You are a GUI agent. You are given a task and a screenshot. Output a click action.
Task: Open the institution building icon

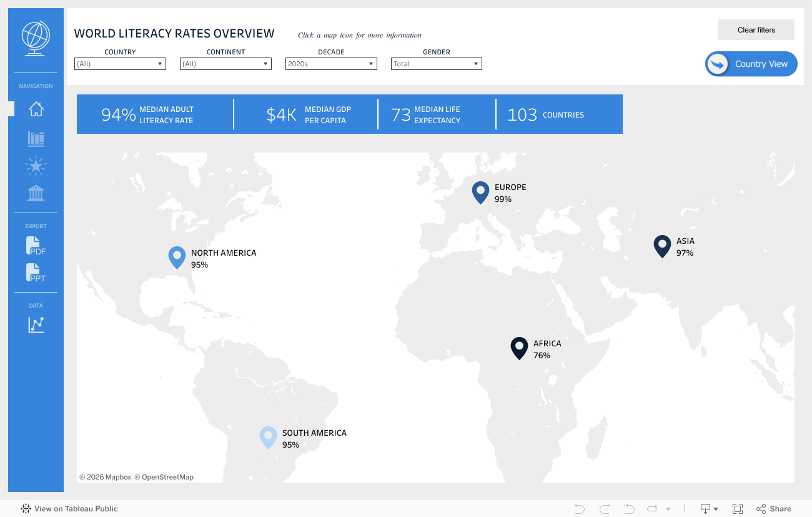click(36, 193)
